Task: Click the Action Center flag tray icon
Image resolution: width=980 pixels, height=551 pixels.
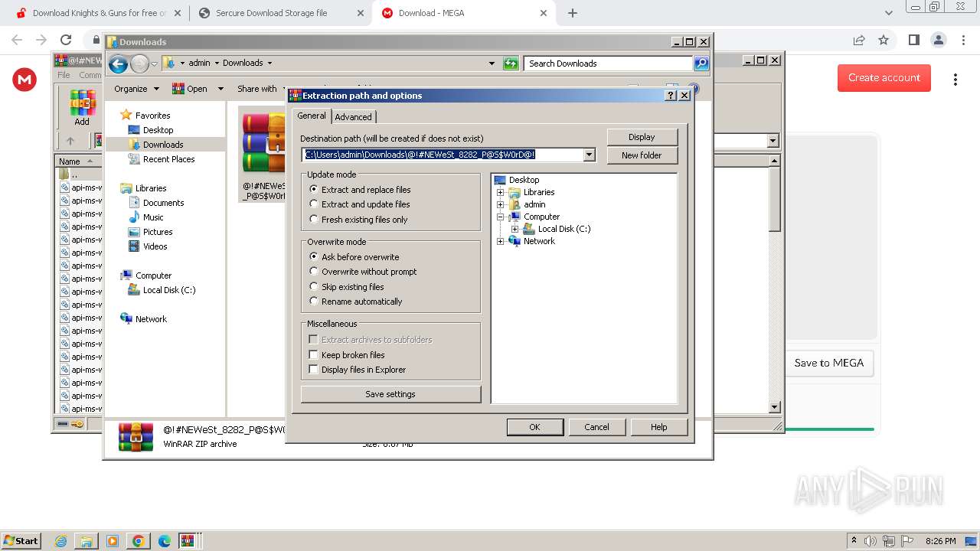Action: [908, 541]
